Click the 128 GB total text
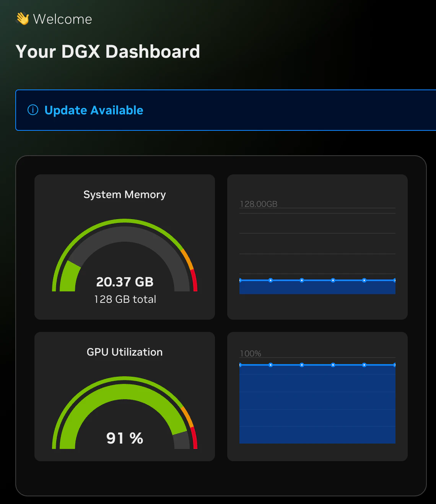Viewport: 436px width, 504px height. pos(125,299)
